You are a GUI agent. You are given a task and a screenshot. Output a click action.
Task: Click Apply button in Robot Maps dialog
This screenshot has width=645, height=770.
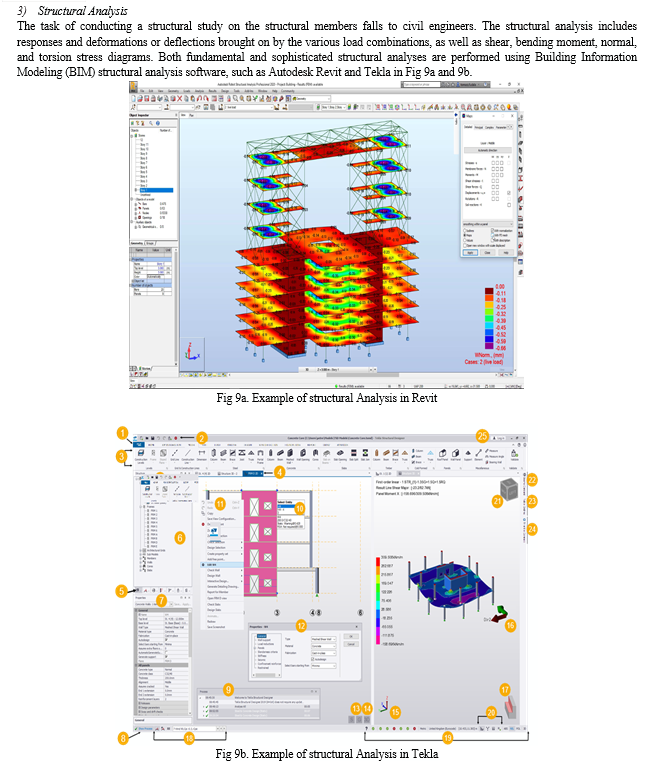tap(471, 253)
